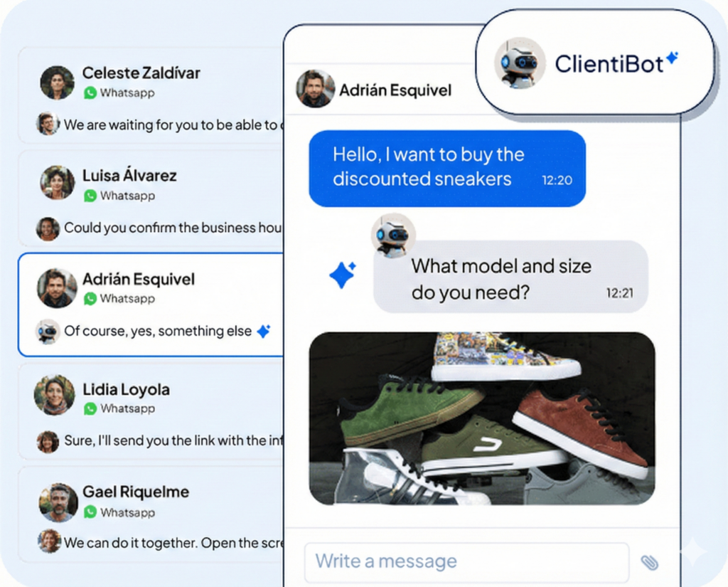728x587 pixels.
Task: Open Celeste Zaldívar conversation
Action: point(151,96)
